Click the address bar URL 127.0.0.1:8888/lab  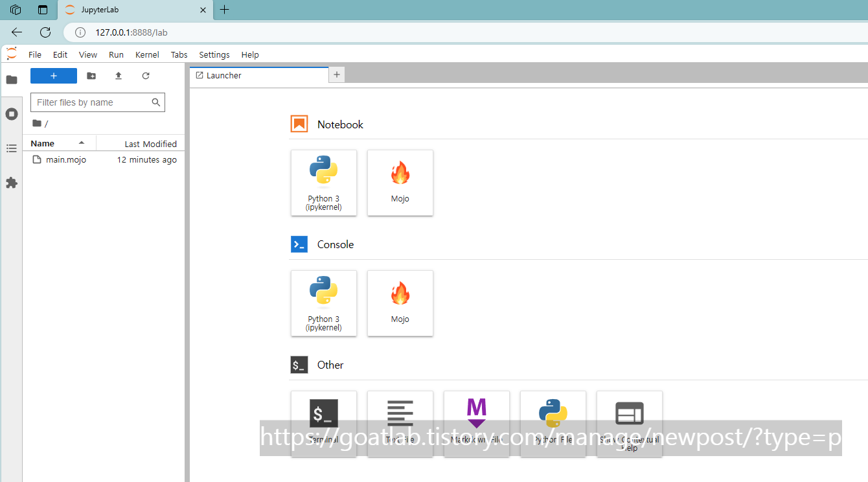coord(131,32)
